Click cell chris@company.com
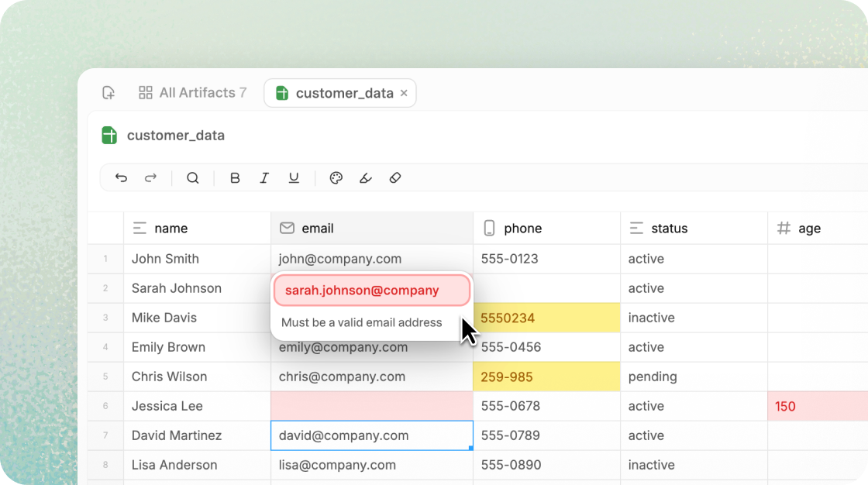868x485 pixels. coord(372,377)
